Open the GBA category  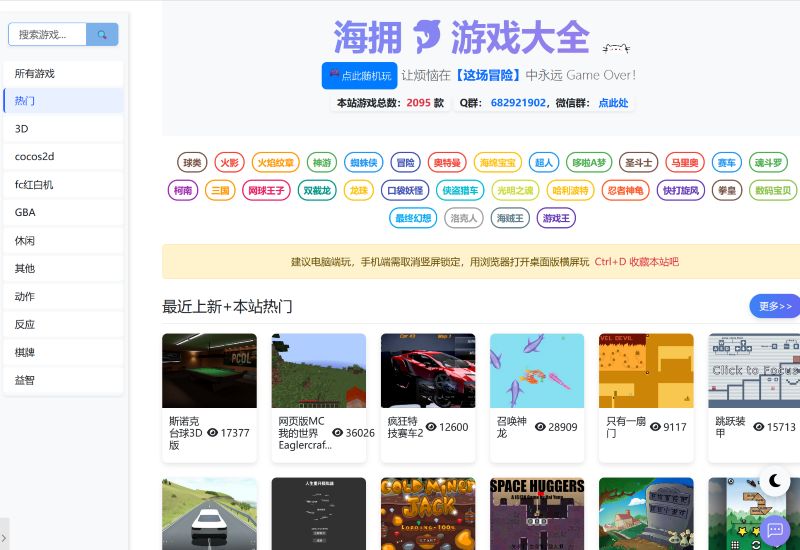(x=63, y=212)
